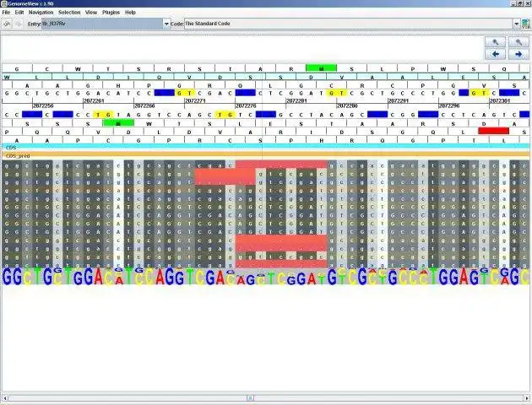Screen dimensions: 532x405
Task: Click ruler position 2072301
Action: [x=499, y=100]
